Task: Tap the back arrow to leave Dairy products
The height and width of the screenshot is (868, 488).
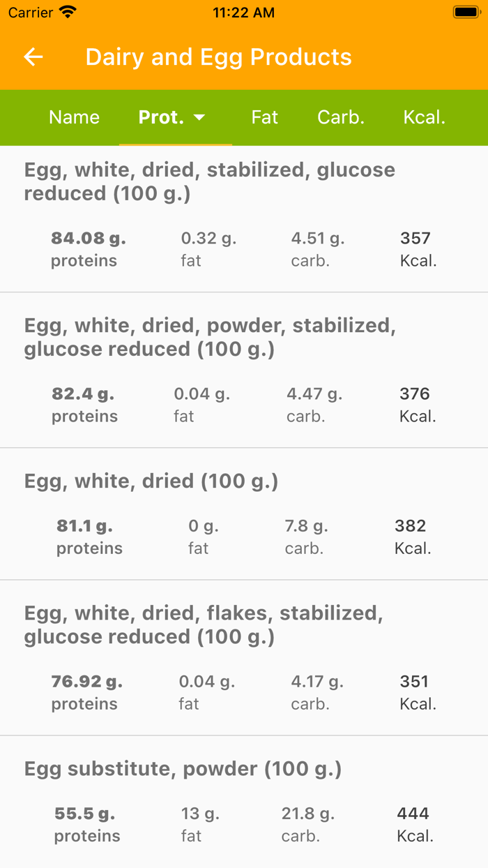Action: (x=32, y=57)
